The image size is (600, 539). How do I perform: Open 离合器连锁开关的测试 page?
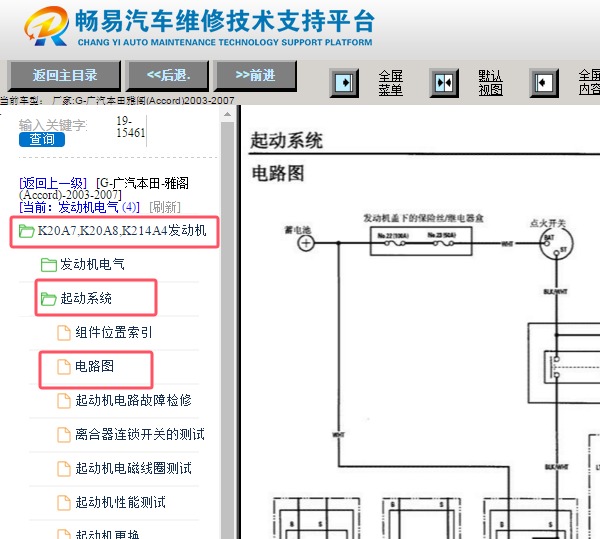pyautogui.click(x=140, y=434)
